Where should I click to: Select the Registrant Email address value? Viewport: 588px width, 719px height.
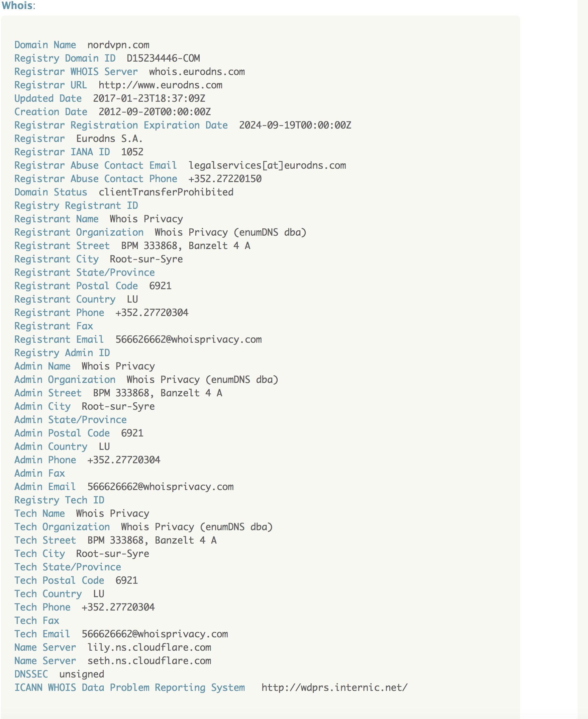click(188, 340)
